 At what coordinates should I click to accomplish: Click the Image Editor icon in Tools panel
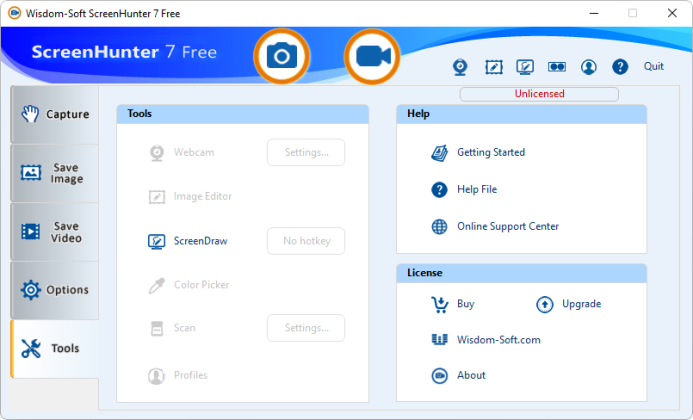click(156, 197)
